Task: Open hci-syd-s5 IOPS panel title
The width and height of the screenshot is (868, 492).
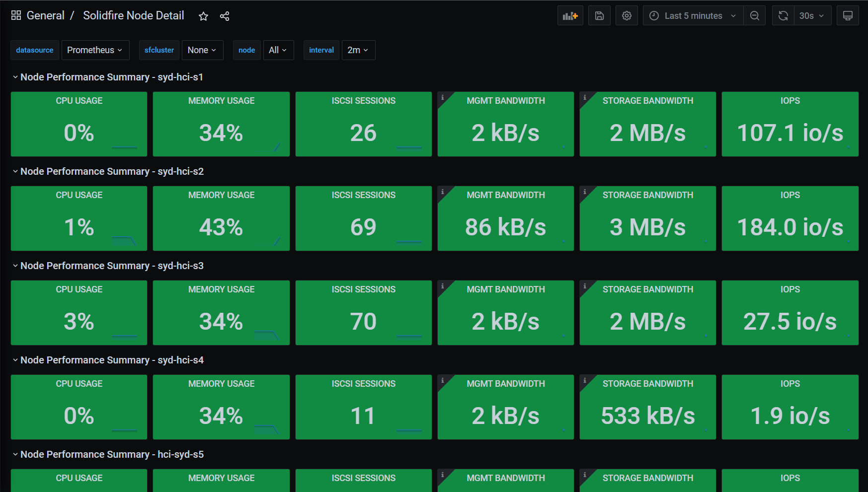Action: point(790,478)
